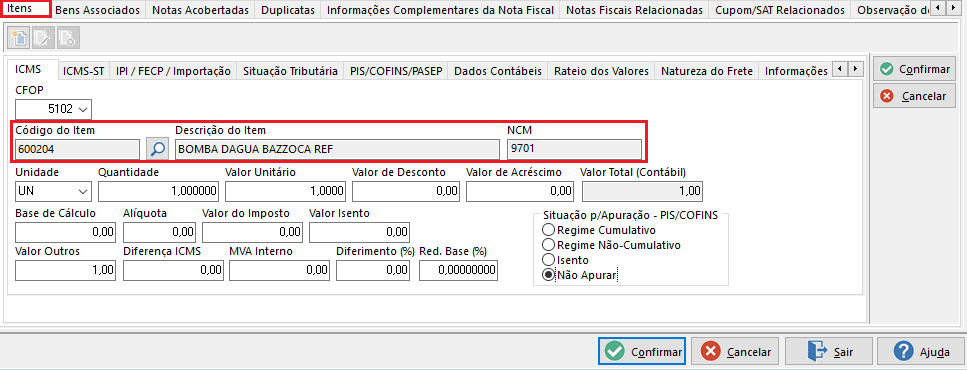This screenshot has height=370, width=967.
Task: Open the Dados Contábeis tab
Action: click(498, 71)
